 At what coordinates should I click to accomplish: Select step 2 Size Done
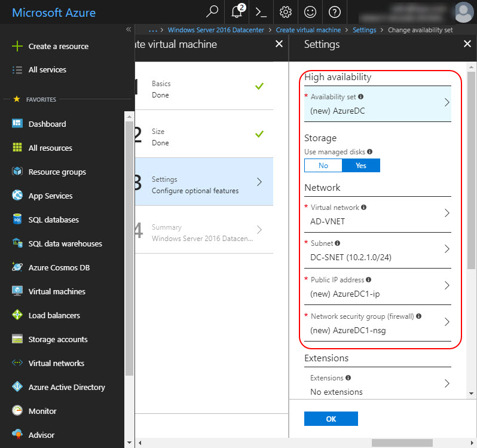point(204,134)
